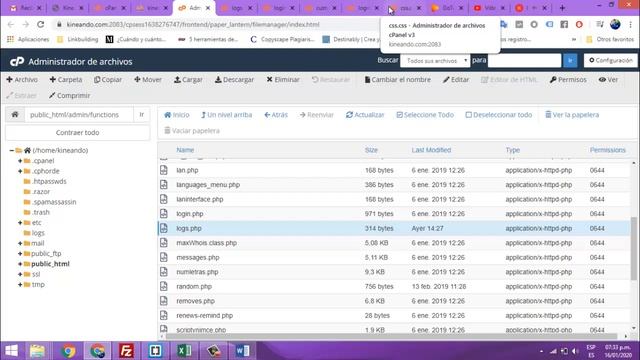
Task: Download the selected file with Descargar
Action: click(x=234, y=80)
